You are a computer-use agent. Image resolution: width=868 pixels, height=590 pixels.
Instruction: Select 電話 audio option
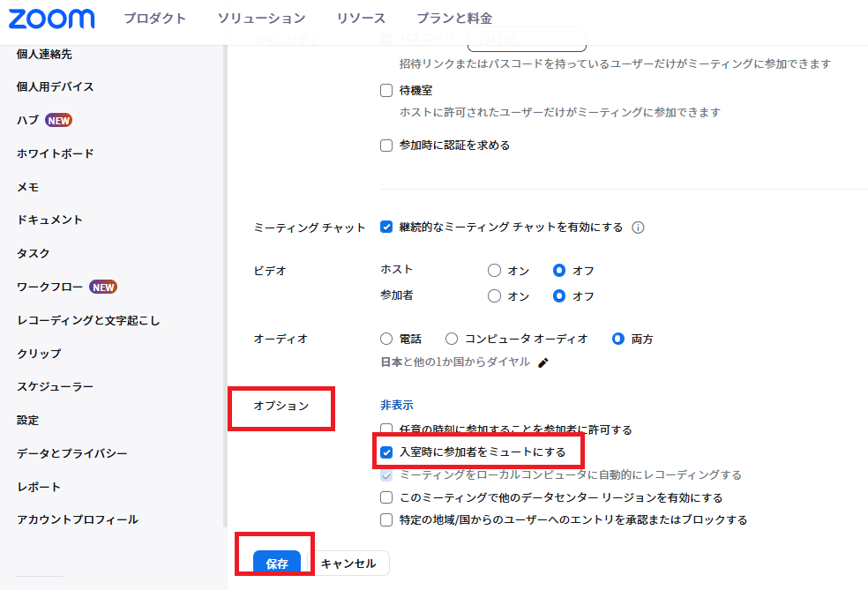pyautogui.click(x=386, y=339)
